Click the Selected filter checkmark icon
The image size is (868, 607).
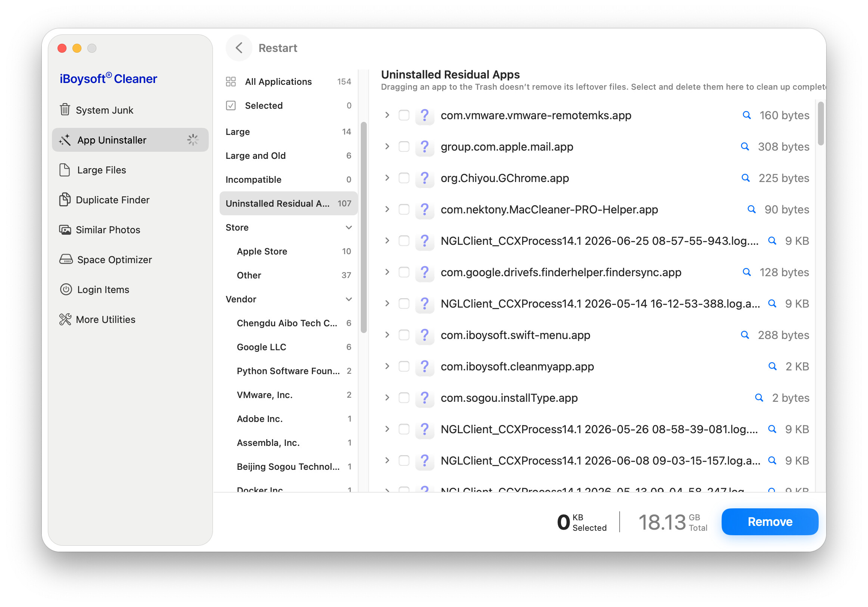tap(230, 105)
